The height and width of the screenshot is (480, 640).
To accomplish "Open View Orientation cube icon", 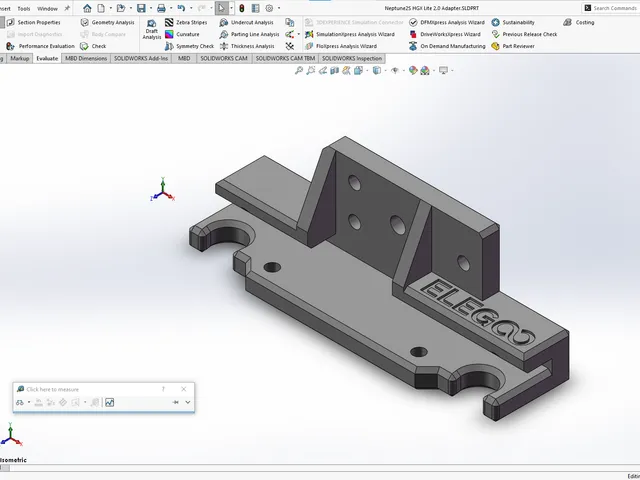I will click(x=358, y=71).
